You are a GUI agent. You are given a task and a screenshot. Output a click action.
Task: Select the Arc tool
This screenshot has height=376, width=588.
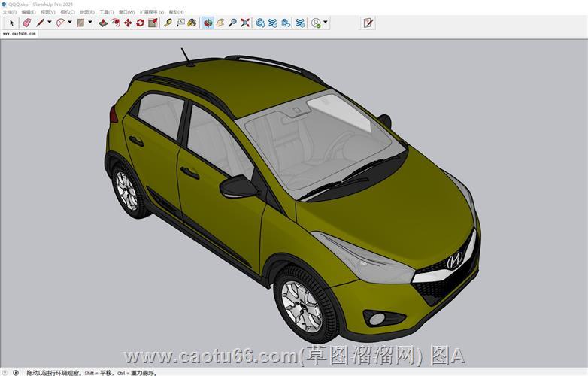60,23
